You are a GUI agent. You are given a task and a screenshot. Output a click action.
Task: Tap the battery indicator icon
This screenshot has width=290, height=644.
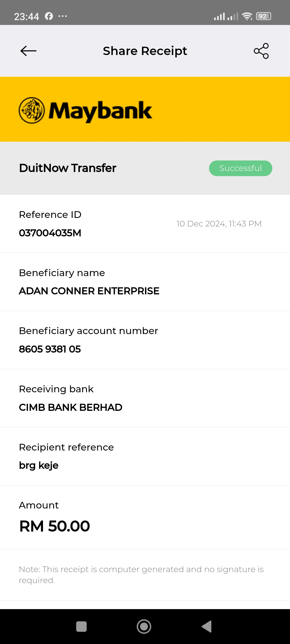click(263, 16)
